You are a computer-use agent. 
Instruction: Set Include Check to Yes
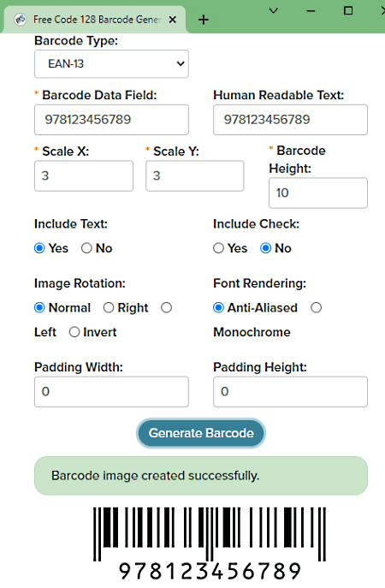pos(218,248)
